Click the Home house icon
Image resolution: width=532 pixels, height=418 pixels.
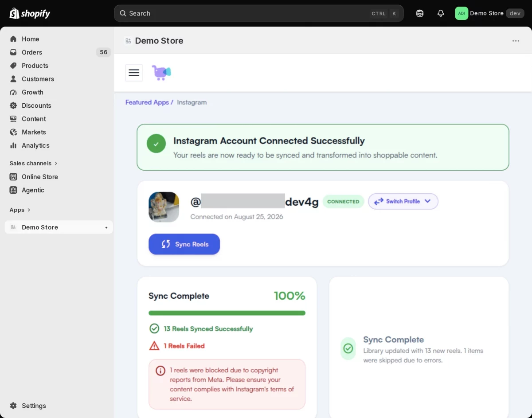point(13,39)
